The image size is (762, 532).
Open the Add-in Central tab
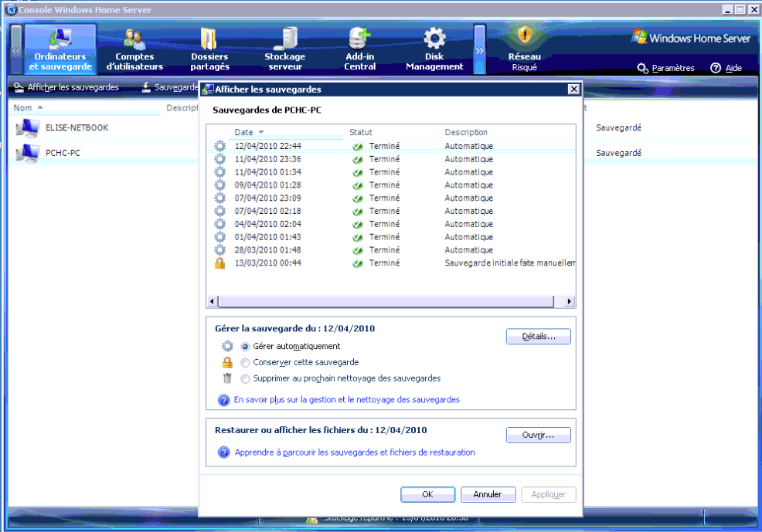tap(359, 49)
